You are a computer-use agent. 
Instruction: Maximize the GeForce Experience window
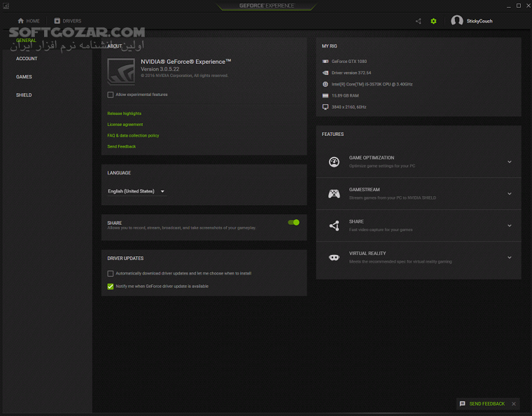tap(519, 6)
